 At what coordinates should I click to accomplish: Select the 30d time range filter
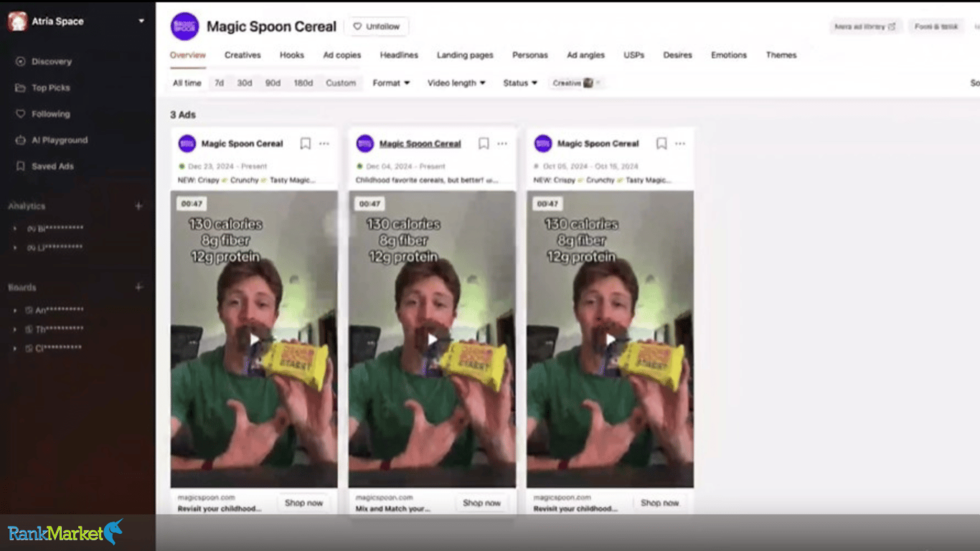(245, 83)
